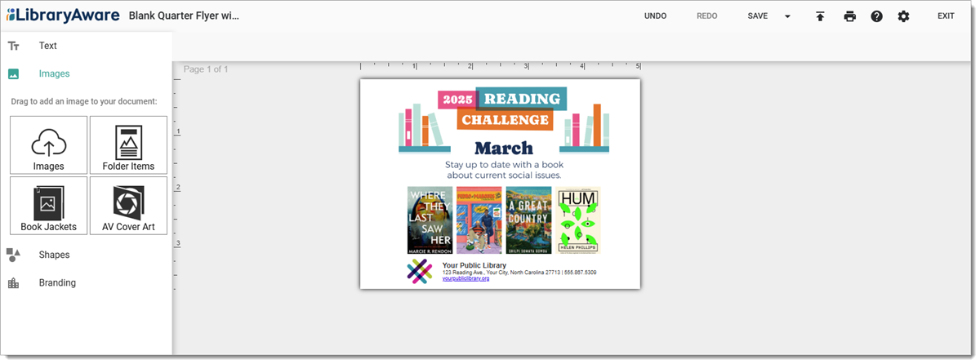Image resolution: width=980 pixels, height=364 pixels.
Task: Click the UNDO button
Action: pyautogui.click(x=655, y=16)
